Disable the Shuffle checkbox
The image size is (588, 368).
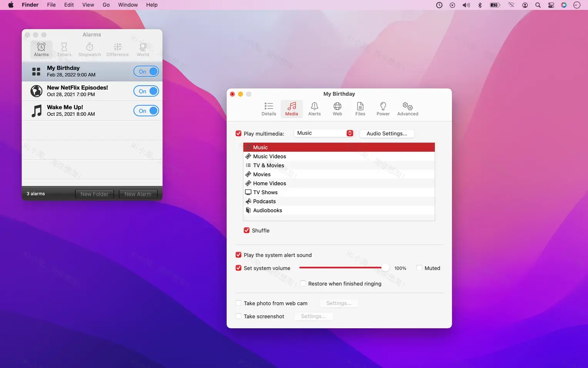(247, 230)
